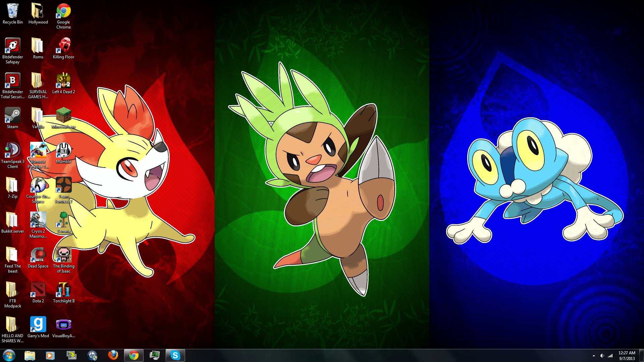Open the network signal tray icon
The width and height of the screenshot is (644, 362).
click(610, 356)
